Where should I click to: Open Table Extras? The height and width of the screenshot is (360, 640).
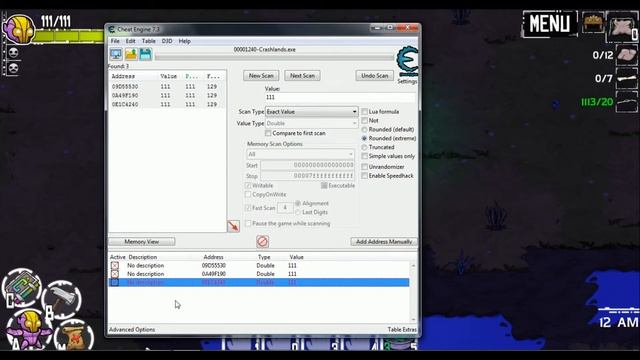pos(402,329)
